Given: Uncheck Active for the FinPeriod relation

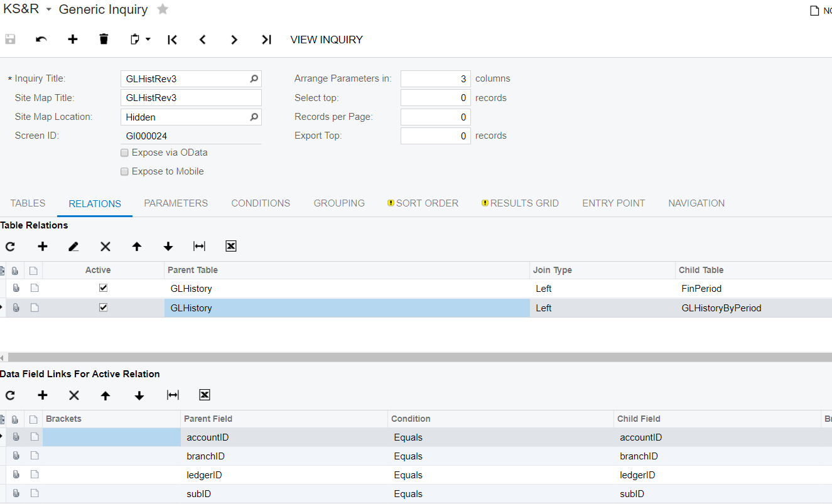Looking at the screenshot, I should [x=104, y=288].
